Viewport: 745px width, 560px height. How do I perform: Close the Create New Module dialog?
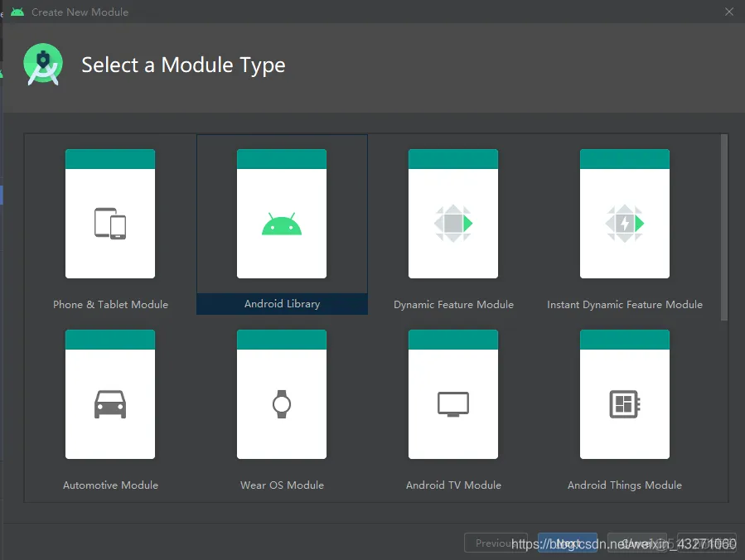pyautogui.click(x=729, y=12)
